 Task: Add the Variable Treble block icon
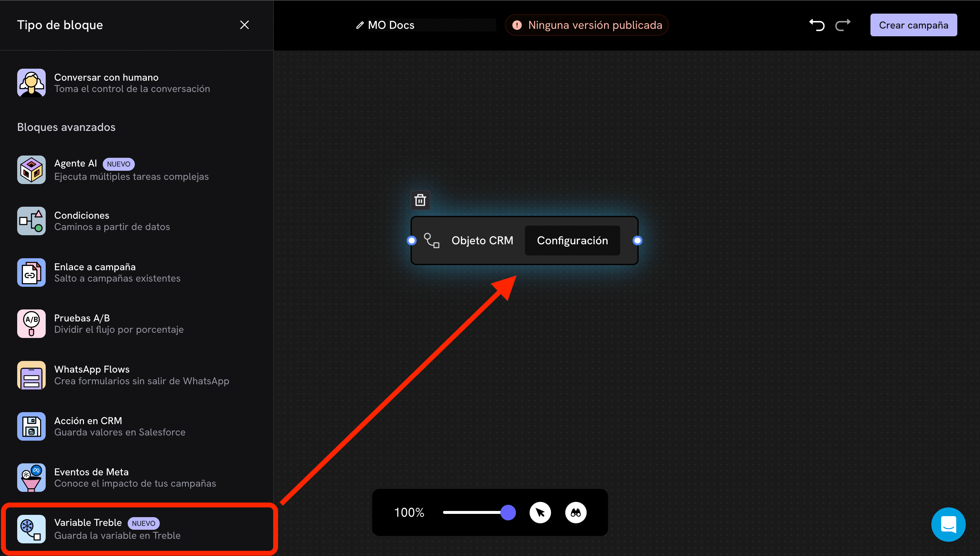pyautogui.click(x=31, y=529)
